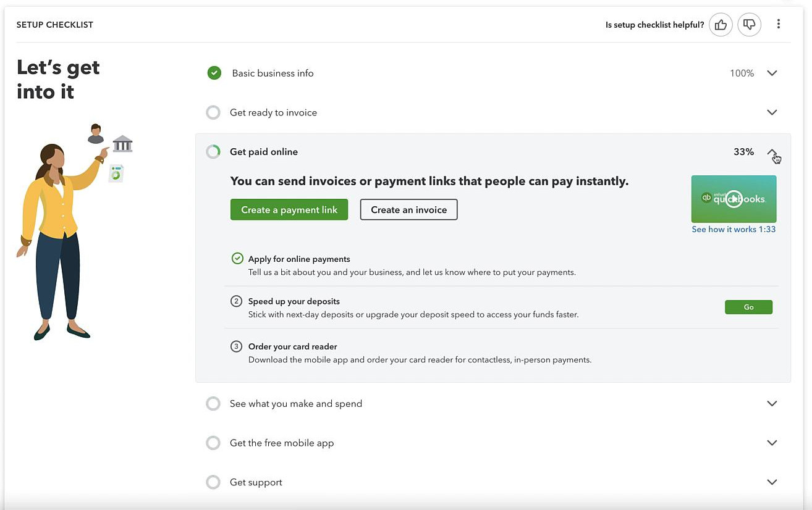Click the step 3 number icon
Viewport: 812px width, 510px height.
pyautogui.click(x=236, y=346)
